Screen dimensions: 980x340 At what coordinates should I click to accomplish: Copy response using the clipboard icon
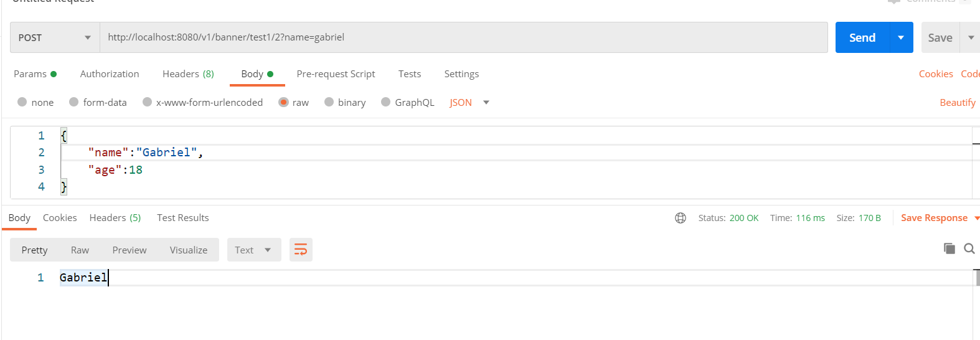click(949, 248)
